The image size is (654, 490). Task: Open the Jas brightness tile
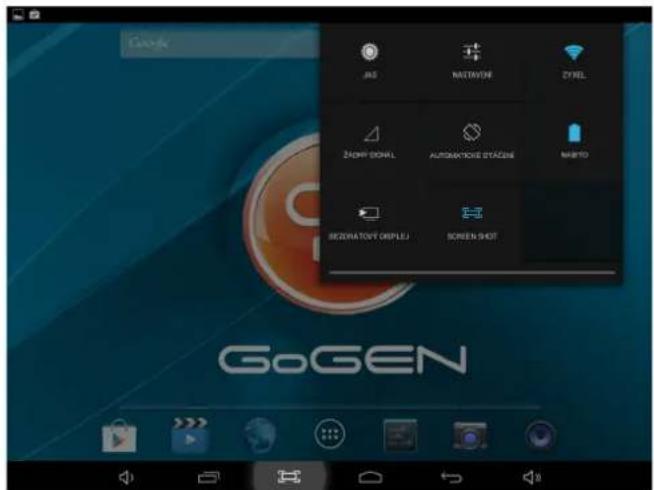[x=370, y=61]
